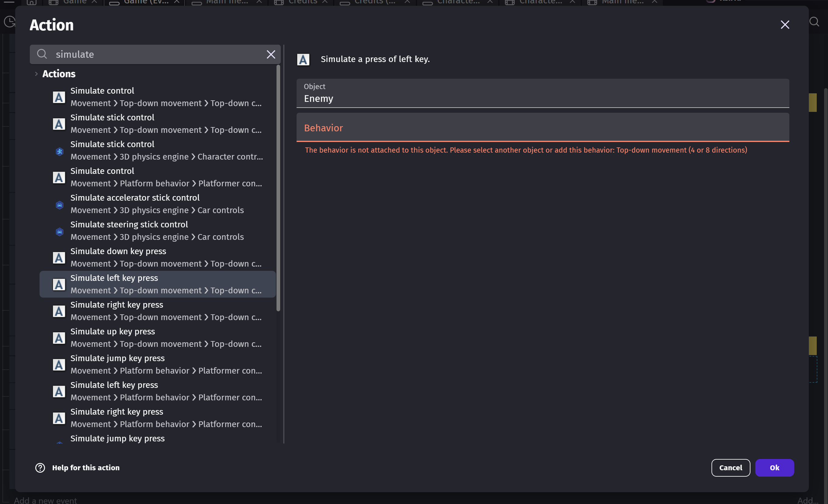Click the Behavior parameter field
This screenshot has height=504, width=828.
pos(543,127)
